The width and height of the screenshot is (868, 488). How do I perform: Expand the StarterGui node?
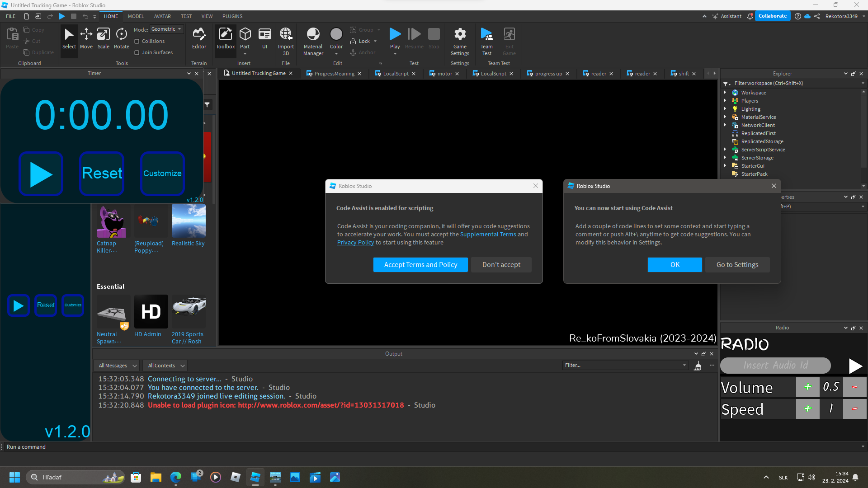[x=725, y=166]
